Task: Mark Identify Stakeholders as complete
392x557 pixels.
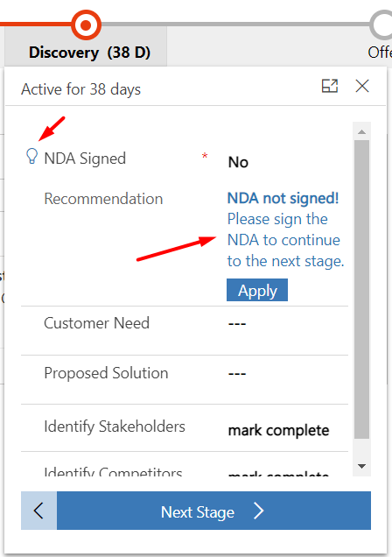Action: pyautogui.click(x=278, y=430)
